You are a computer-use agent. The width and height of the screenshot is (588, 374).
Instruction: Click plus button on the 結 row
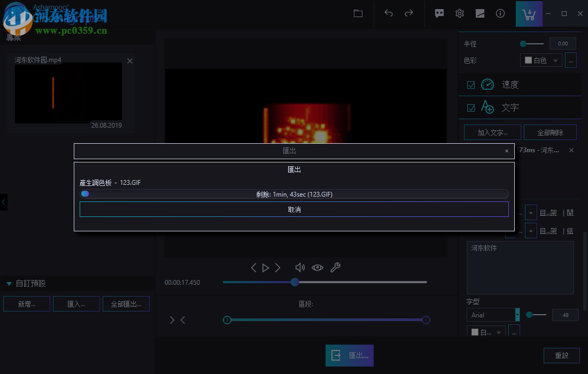tap(531, 231)
